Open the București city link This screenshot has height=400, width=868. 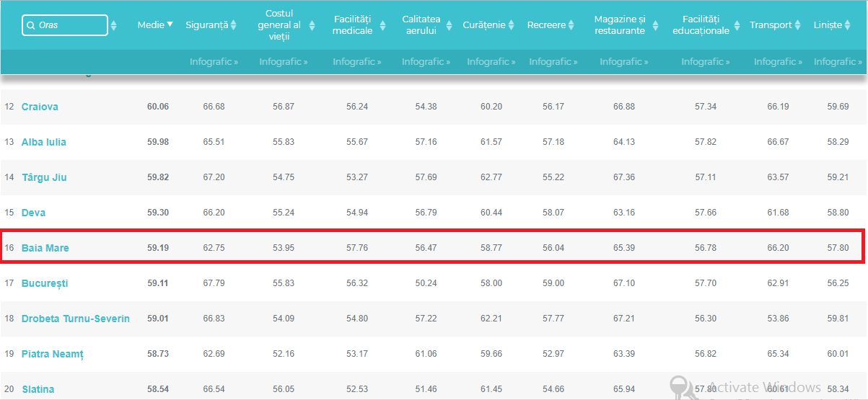[45, 284]
